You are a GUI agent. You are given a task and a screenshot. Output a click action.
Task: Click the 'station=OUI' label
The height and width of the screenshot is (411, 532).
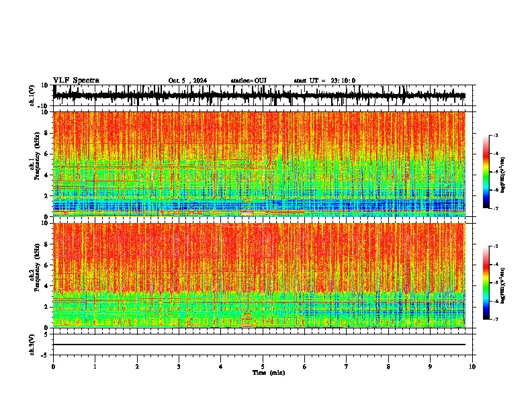click(249, 81)
